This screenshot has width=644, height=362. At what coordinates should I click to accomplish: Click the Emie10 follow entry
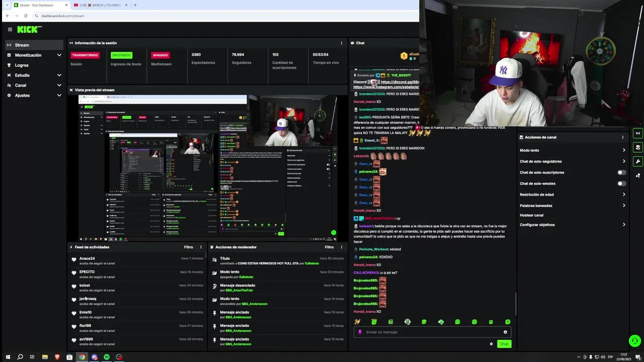point(138,314)
